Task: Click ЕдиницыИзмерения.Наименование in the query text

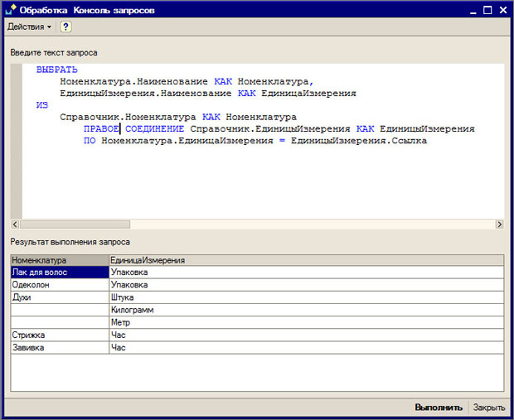Action: click(x=146, y=94)
